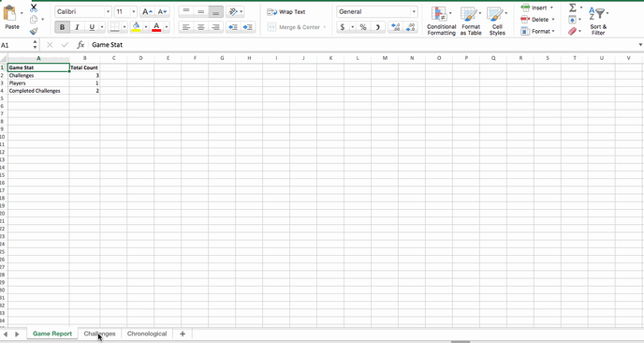Apply cell borders with the Borders icon
Image resolution: width=644 pixels, height=343 pixels.
(x=114, y=27)
